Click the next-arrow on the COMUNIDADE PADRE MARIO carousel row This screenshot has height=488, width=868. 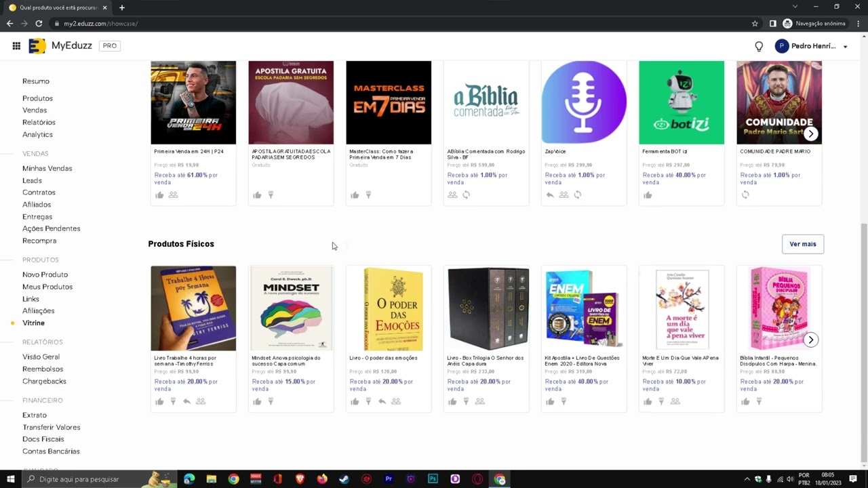point(810,134)
